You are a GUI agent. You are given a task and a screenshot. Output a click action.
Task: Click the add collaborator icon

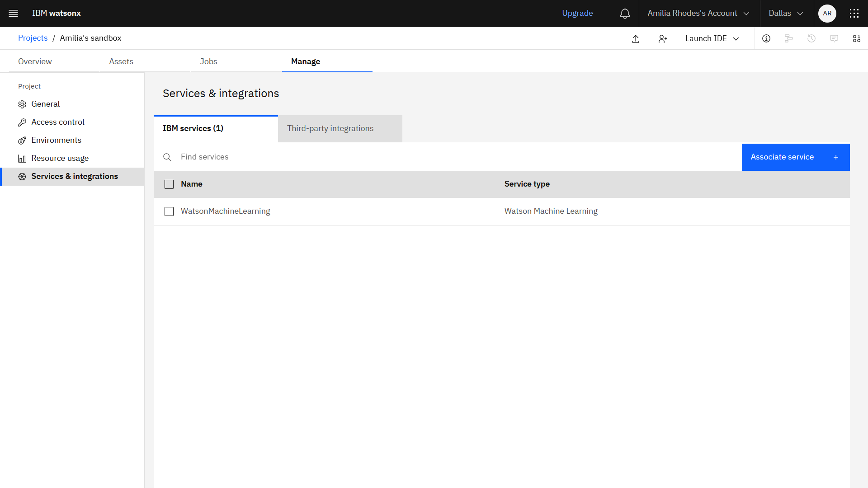pos(663,38)
